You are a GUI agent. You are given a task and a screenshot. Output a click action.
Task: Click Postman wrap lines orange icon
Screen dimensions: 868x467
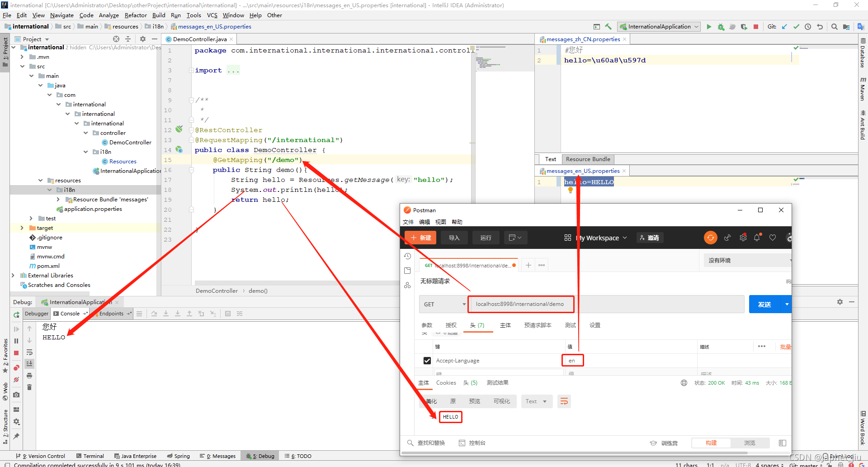tap(564, 401)
